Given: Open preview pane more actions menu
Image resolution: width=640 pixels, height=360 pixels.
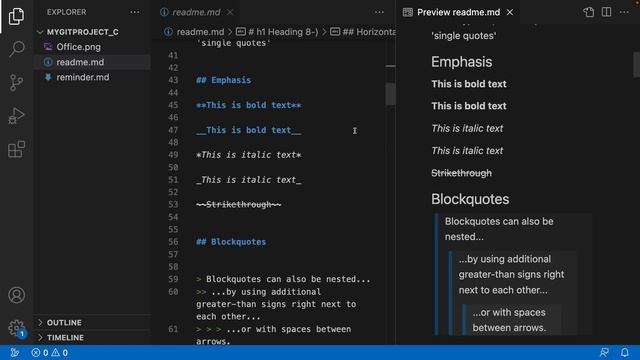Looking at the screenshot, I should click(x=624, y=12).
